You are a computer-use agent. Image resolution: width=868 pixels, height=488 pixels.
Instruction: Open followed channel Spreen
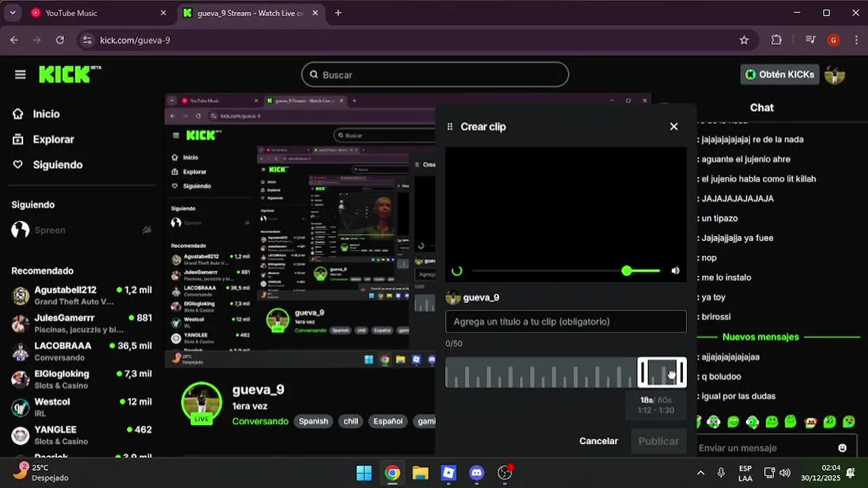(x=81, y=230)
